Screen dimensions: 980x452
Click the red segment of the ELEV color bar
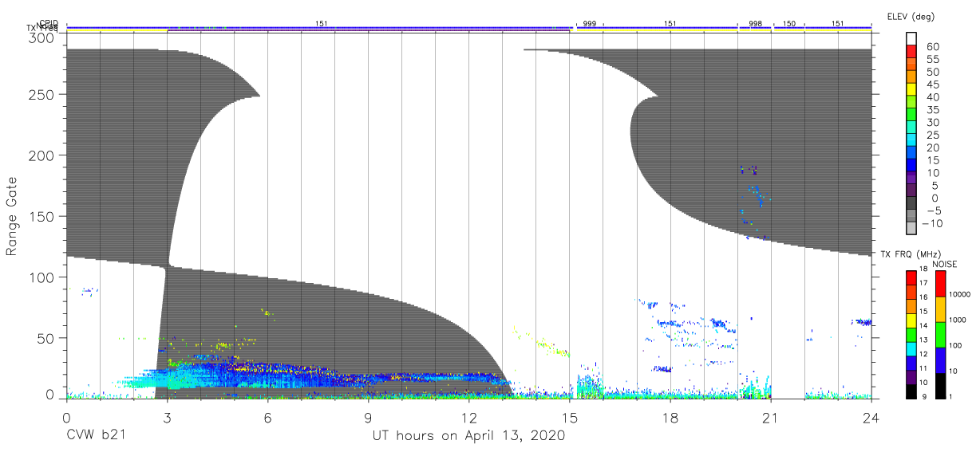[x=911, y=52]
